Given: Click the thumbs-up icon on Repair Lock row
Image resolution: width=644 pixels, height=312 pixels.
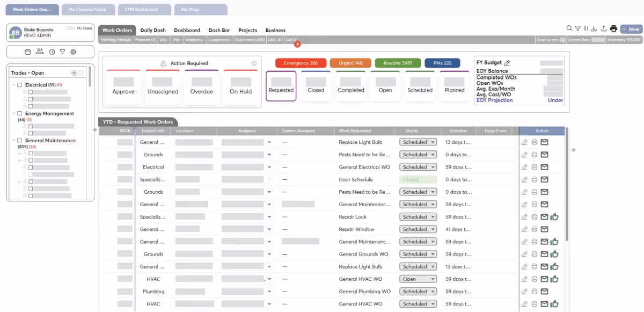Looking at the screenshot, I should click(555, 217).
